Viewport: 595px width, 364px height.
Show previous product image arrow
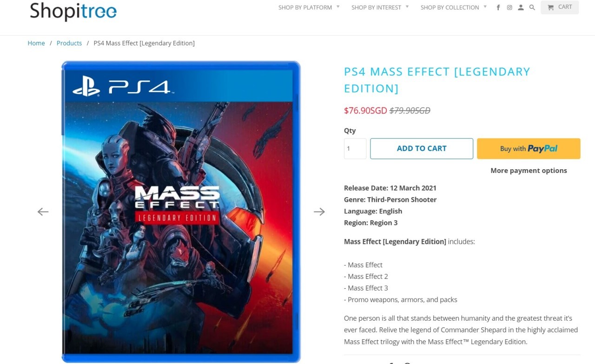tap(43, 212)
